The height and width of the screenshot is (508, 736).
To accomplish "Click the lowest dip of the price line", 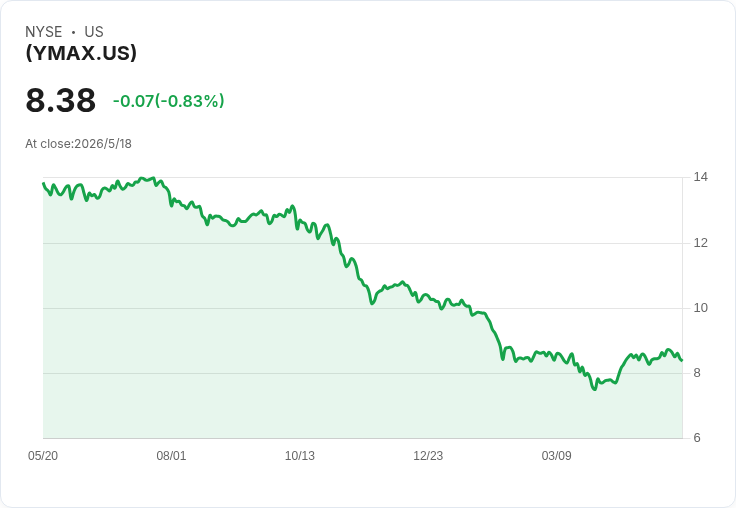I will click(x=595, y=389).
